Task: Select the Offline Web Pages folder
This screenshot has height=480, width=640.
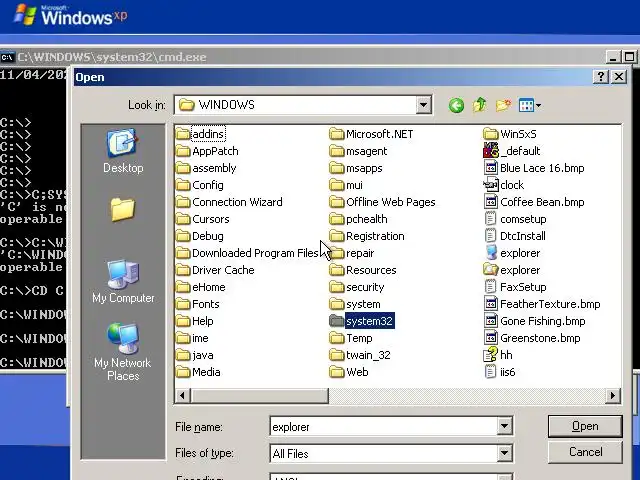Action: coord(382,202)
